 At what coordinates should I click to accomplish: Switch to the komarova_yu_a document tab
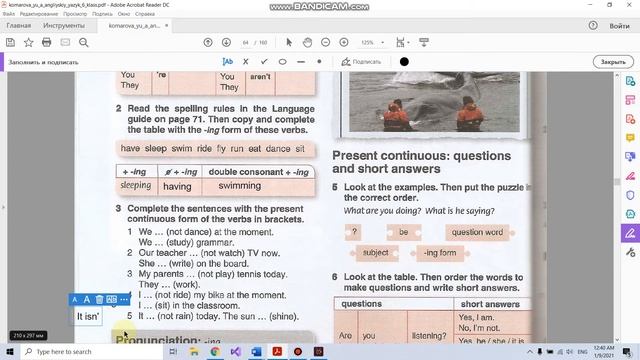pyautogui.click(x=134, y=26)
